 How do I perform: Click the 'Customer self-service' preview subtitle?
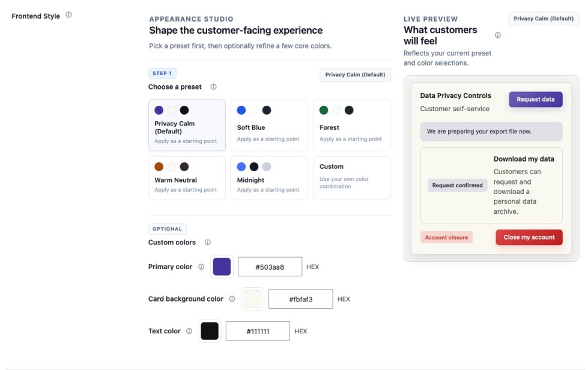click(455, 109)
